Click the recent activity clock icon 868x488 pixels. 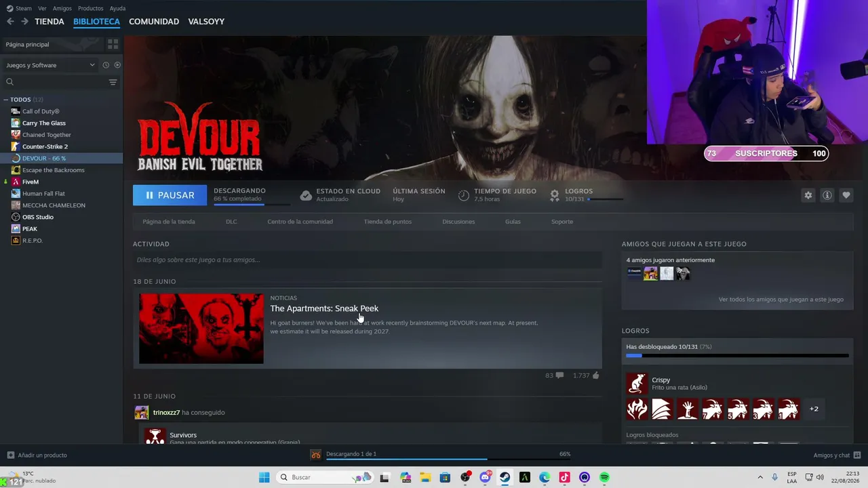(106, 65)
